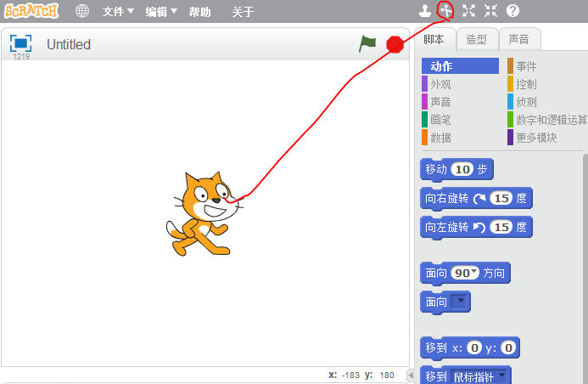
Task: Edit the x value in 移到 block
Action: (x=474, y=347)
